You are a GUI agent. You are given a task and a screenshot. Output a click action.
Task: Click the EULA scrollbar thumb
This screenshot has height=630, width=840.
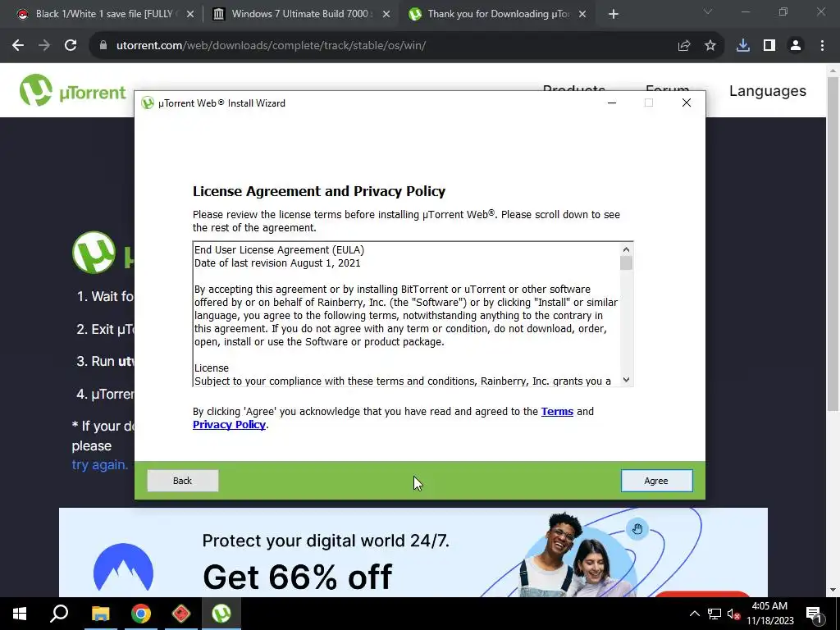coord(626,263)
